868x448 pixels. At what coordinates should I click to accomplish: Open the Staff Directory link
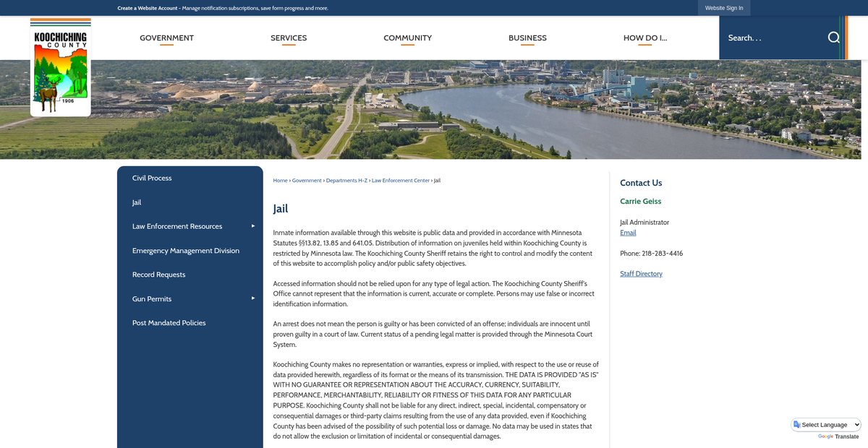(x=641, y=274)
